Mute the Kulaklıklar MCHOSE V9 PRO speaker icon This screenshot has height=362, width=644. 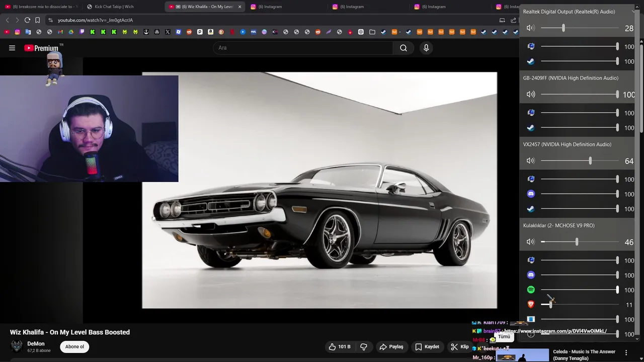tap(530, 242)
